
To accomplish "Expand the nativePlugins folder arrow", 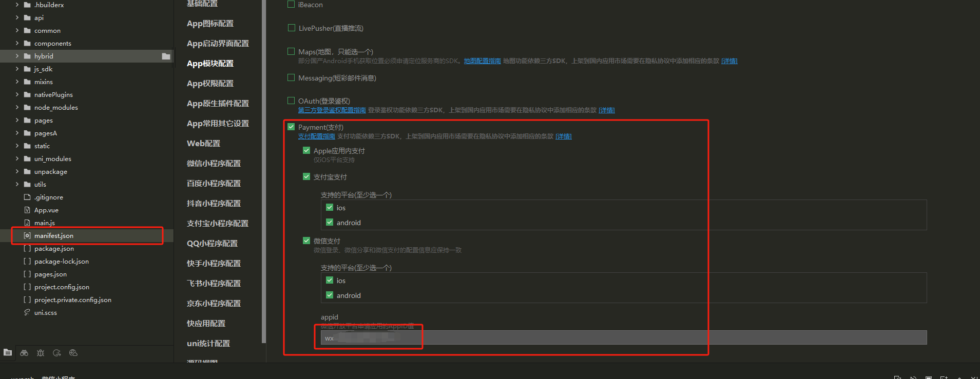I will coord(17,94).
